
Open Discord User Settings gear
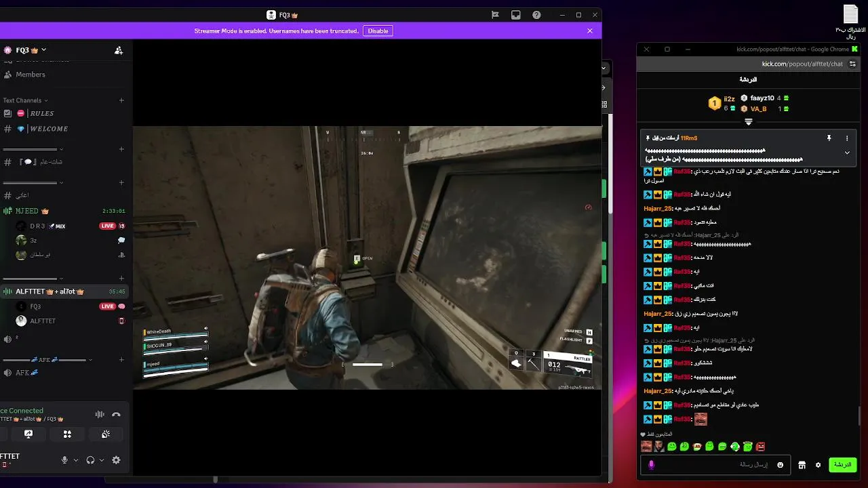pyautogui.click(x=116, y=460)
